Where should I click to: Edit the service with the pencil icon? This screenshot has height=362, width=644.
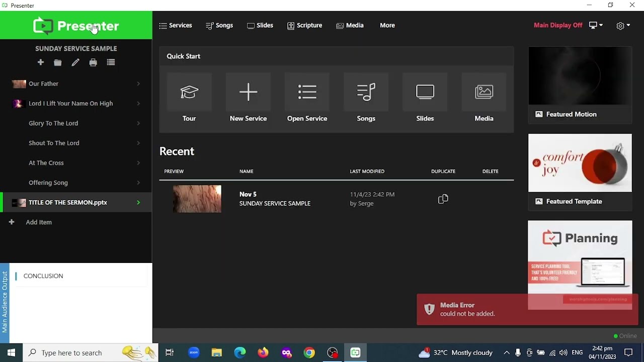click(x=75, y=63)
